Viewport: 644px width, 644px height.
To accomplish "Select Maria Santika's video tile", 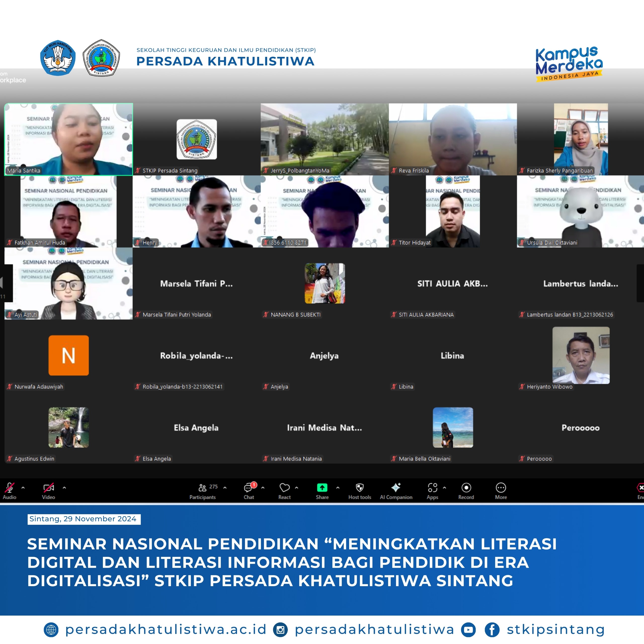I will [69, 139].
